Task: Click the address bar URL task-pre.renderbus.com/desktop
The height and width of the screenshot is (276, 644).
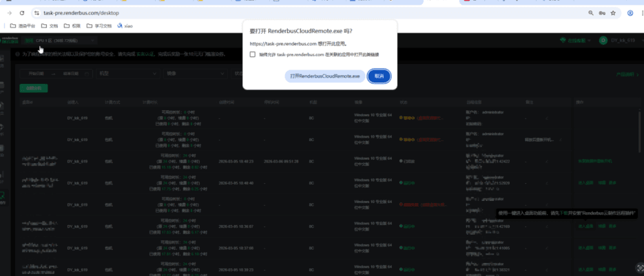Action: [81, 13]
